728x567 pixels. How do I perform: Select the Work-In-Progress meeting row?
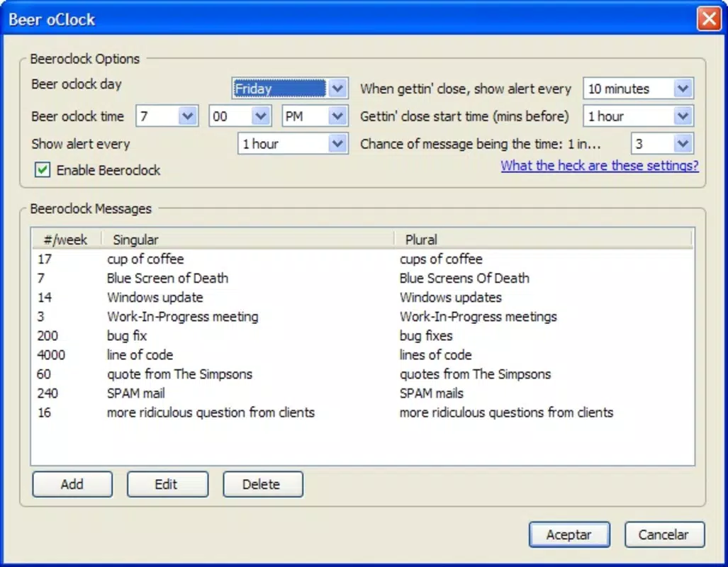[x=363, y=317]
